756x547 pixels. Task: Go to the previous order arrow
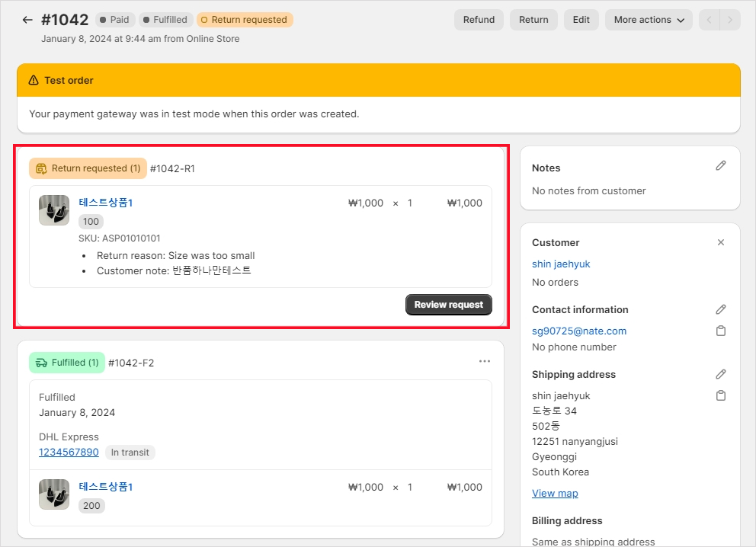[710, 20]
